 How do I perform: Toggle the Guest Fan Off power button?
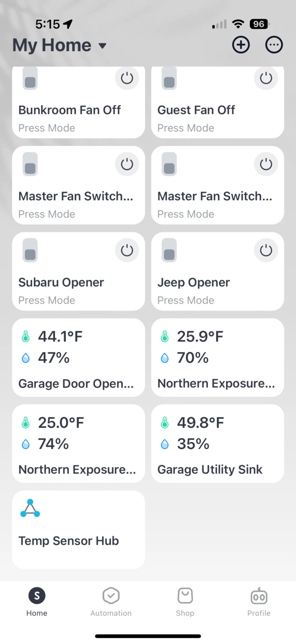tap(266, 78)
